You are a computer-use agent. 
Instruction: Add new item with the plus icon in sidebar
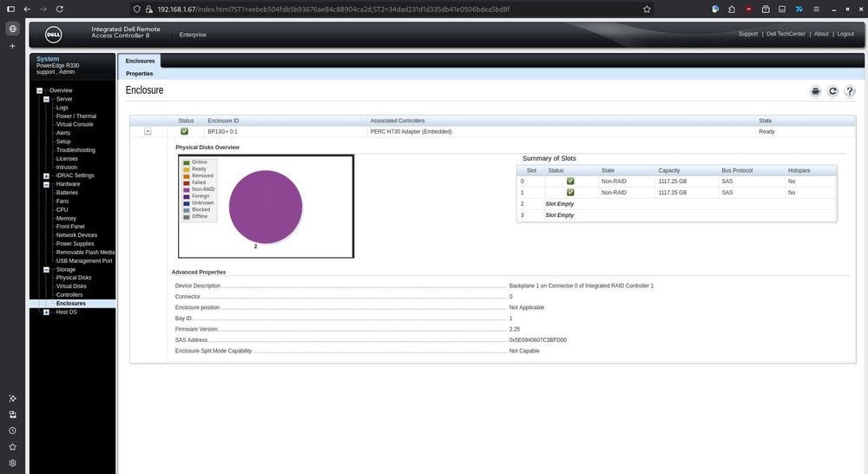pyautogui.click(x=12, y=46)
